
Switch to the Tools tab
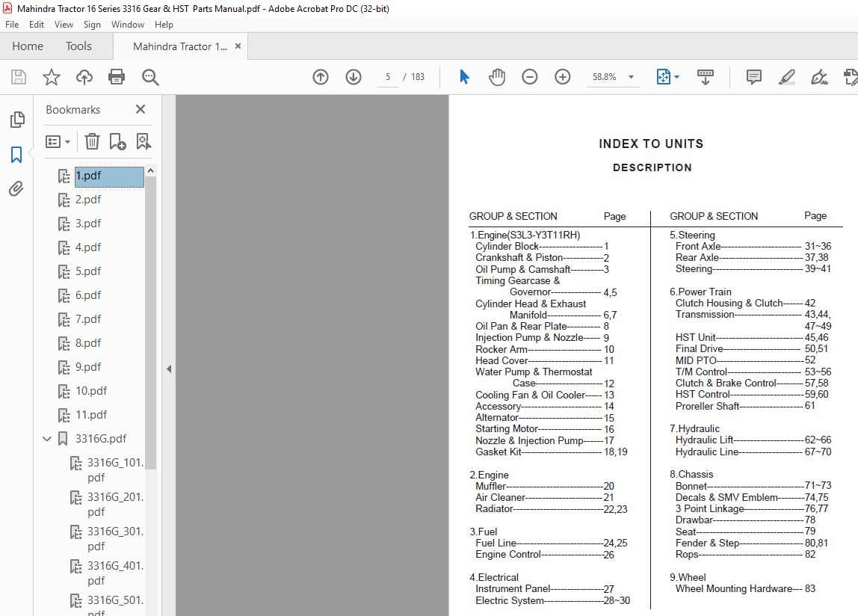pos(78,46)
